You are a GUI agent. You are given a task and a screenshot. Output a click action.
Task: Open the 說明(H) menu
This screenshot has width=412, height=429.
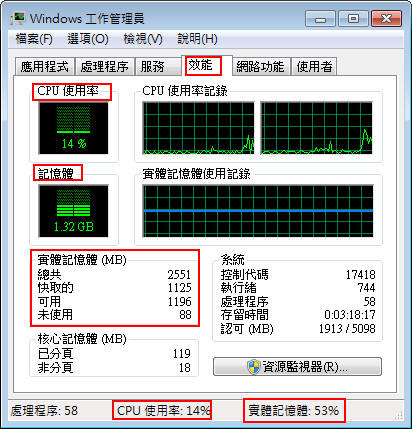tap(197, 39)
